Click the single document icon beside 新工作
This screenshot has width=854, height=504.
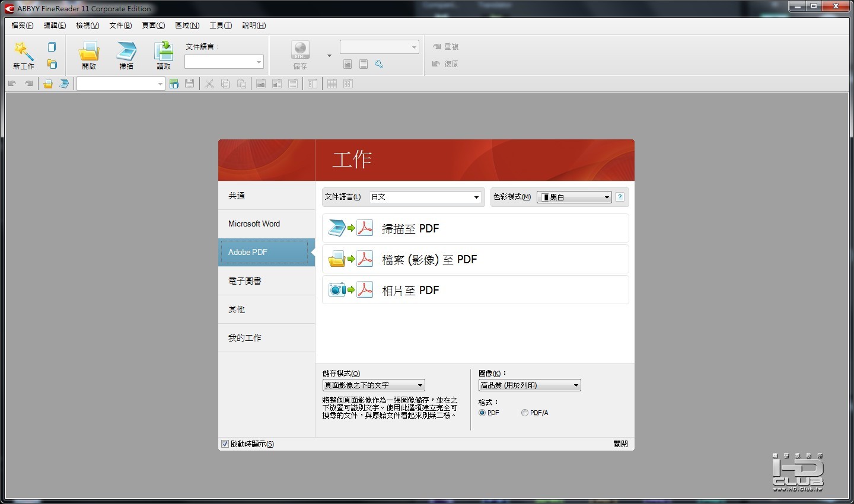point(52,47)
